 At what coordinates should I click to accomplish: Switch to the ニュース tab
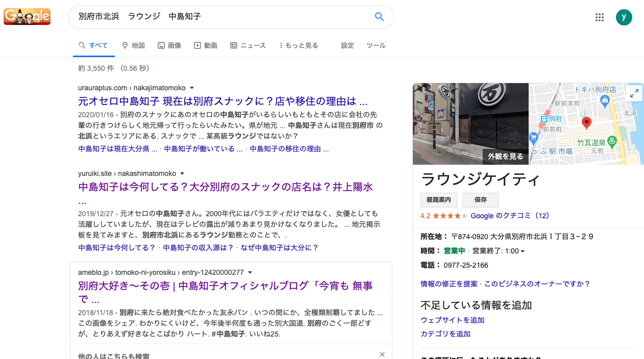click(248, 45)
